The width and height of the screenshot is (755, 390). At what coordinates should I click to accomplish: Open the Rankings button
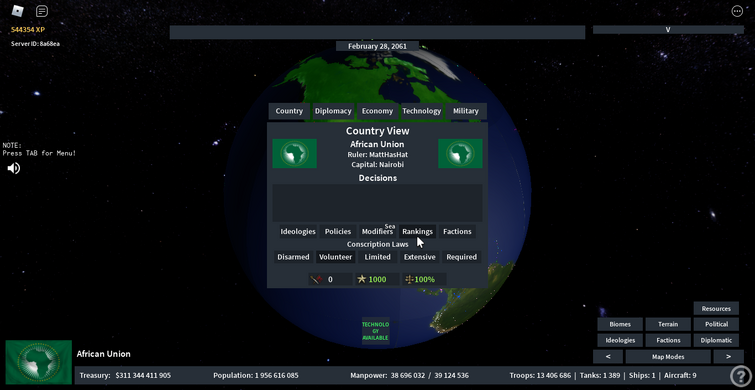point(417,232)
